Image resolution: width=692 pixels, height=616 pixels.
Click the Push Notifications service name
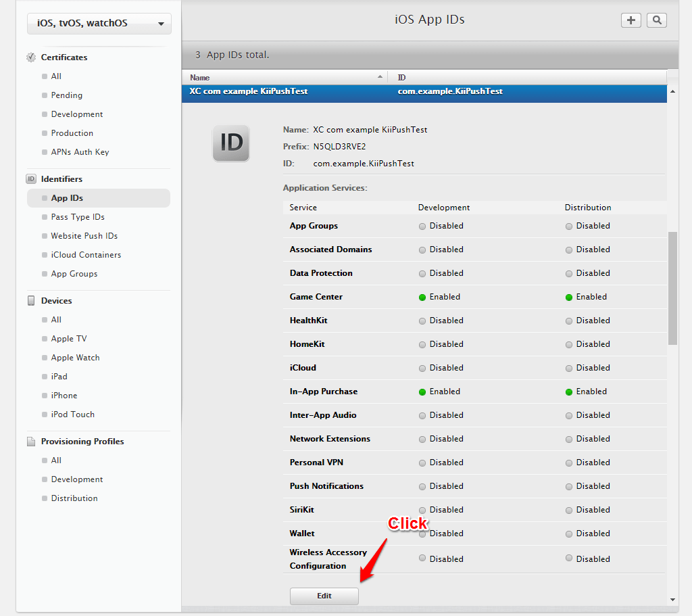coord(326,486)
